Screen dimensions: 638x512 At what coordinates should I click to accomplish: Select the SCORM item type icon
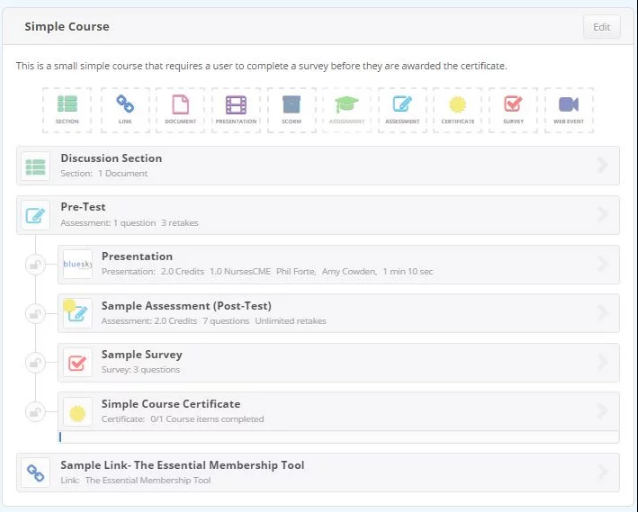(291, 109)
